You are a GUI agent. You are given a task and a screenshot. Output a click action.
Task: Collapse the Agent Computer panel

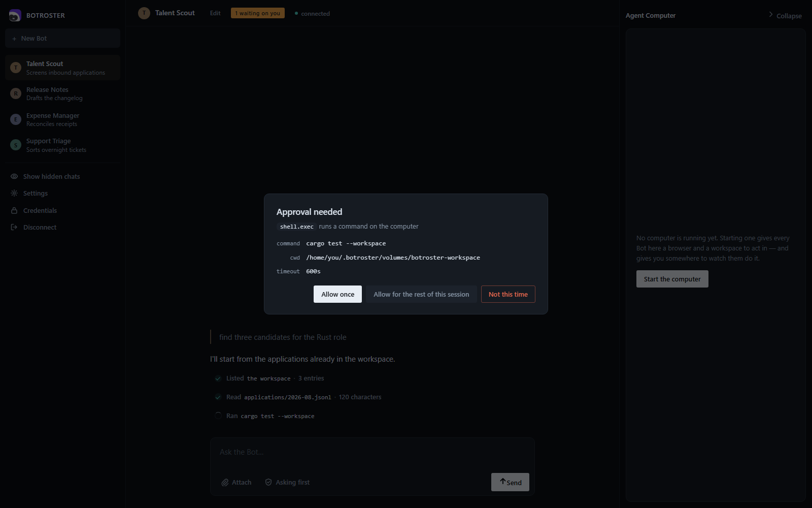click(785, 15)
